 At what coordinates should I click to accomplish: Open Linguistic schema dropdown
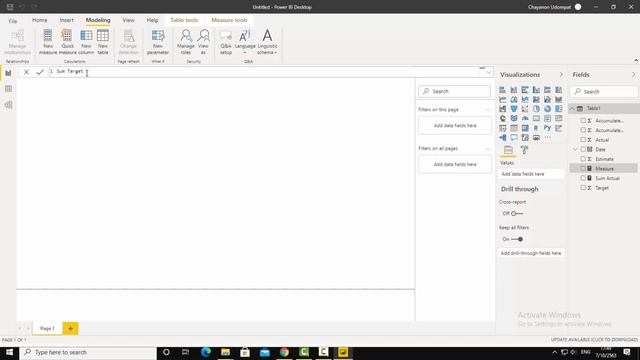(x=267, y=42)
